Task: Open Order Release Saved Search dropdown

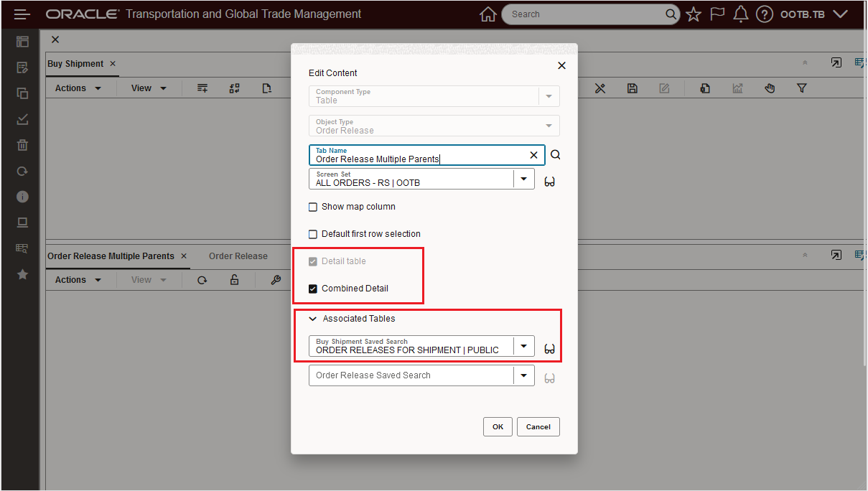Action: (523, 375)
